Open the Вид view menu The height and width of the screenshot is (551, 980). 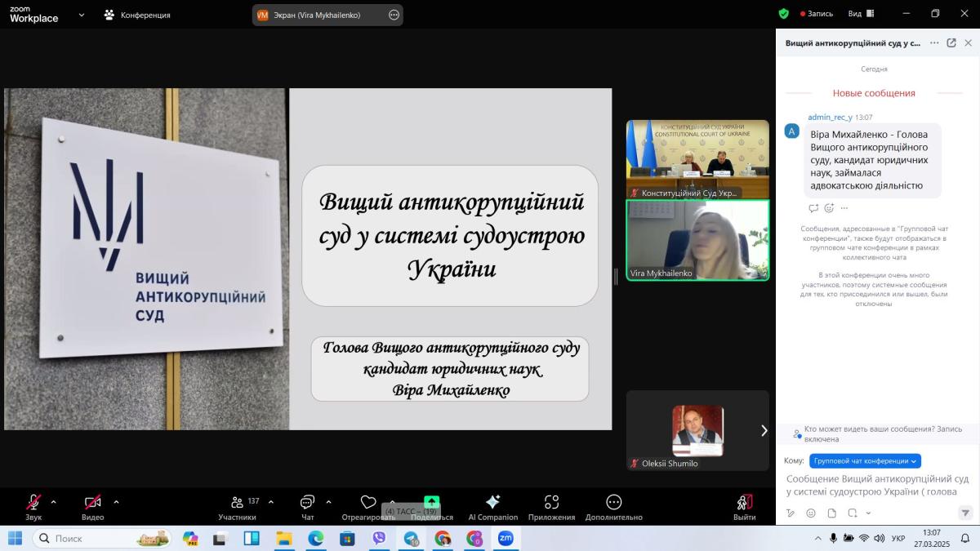point(860,14)
